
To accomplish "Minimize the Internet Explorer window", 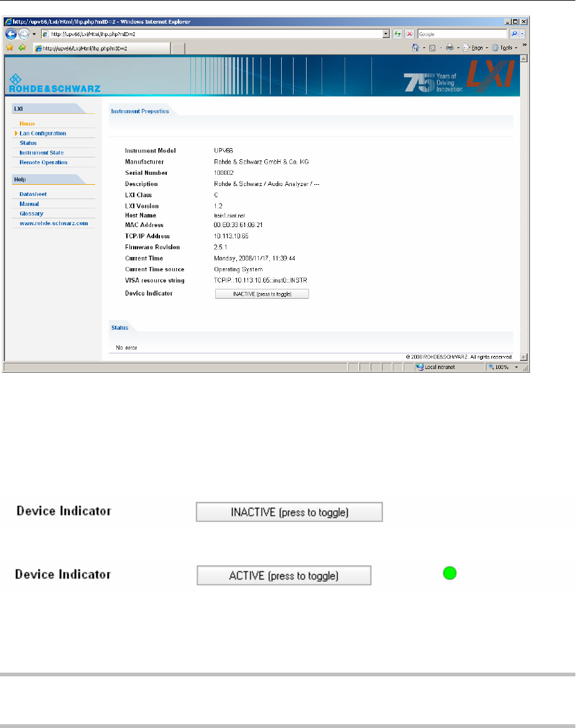I will coord(508,21).
